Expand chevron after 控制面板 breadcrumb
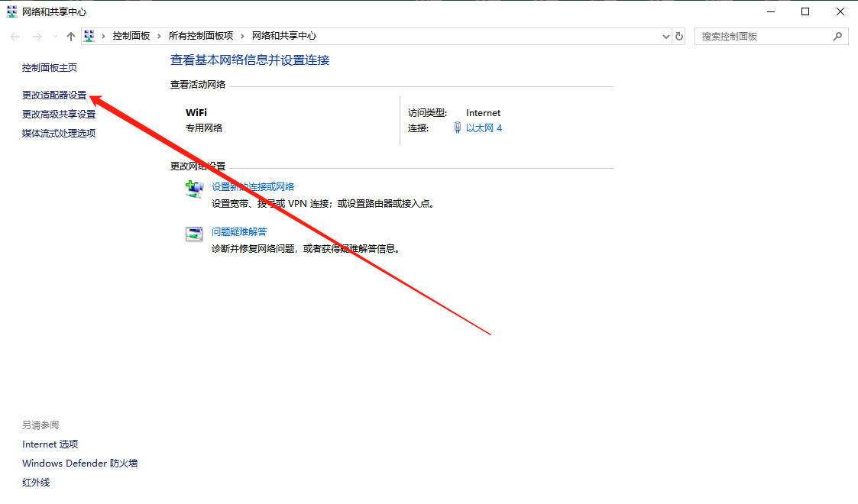This screenshot has width=858, height=504. point(160,36)
